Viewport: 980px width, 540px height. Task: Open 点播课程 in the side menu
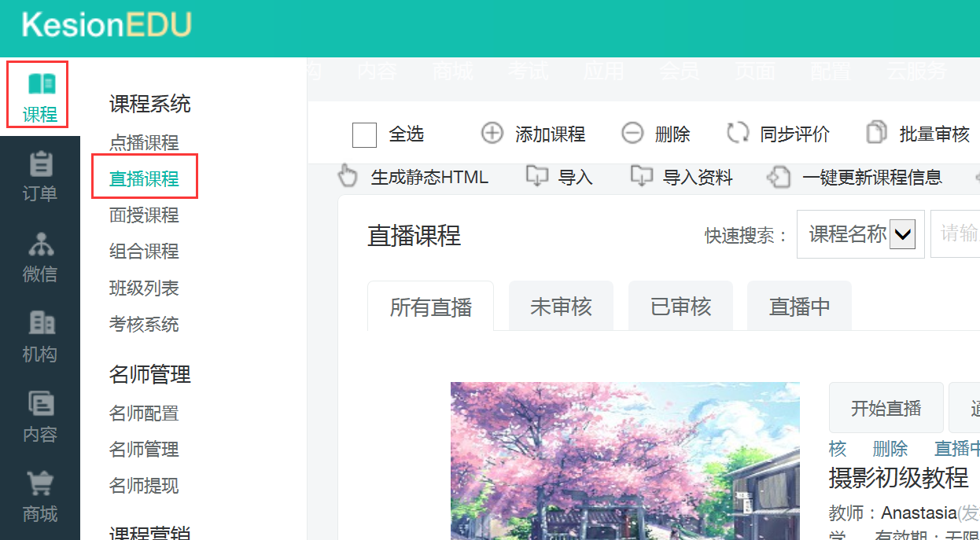click(144, 142)
